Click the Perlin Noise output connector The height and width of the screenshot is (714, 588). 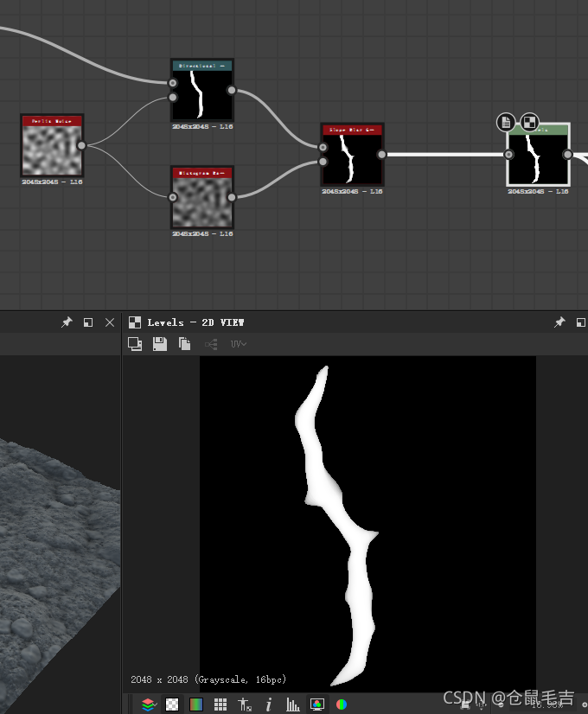81,145
